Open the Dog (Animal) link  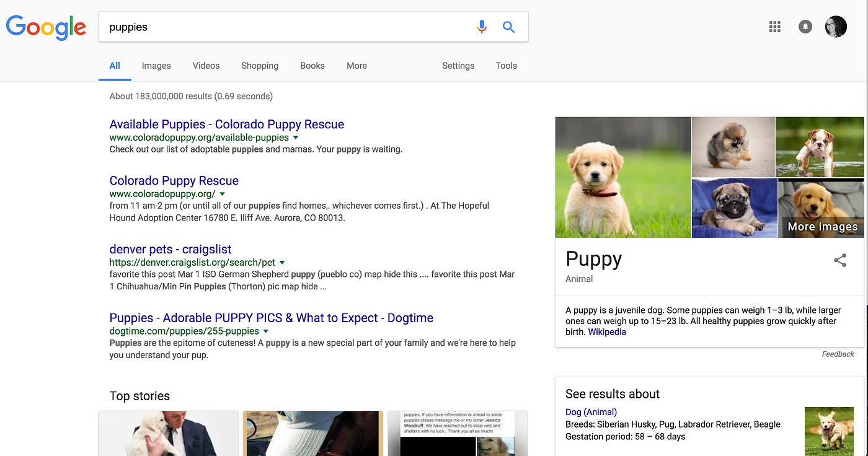coord(591,412)
